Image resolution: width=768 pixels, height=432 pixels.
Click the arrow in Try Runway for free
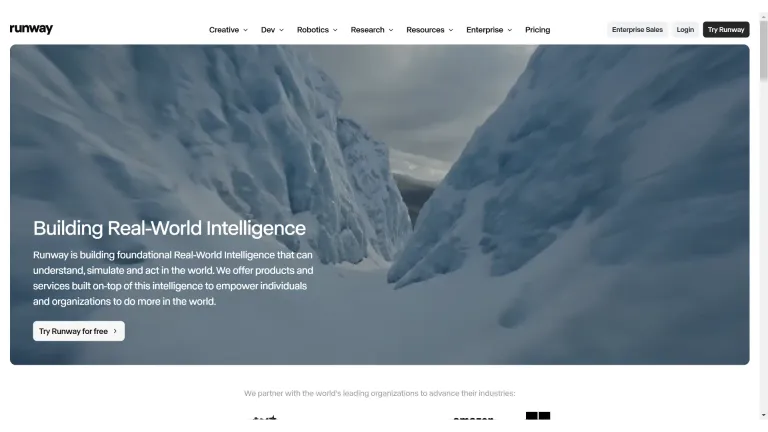pos(115,331)
